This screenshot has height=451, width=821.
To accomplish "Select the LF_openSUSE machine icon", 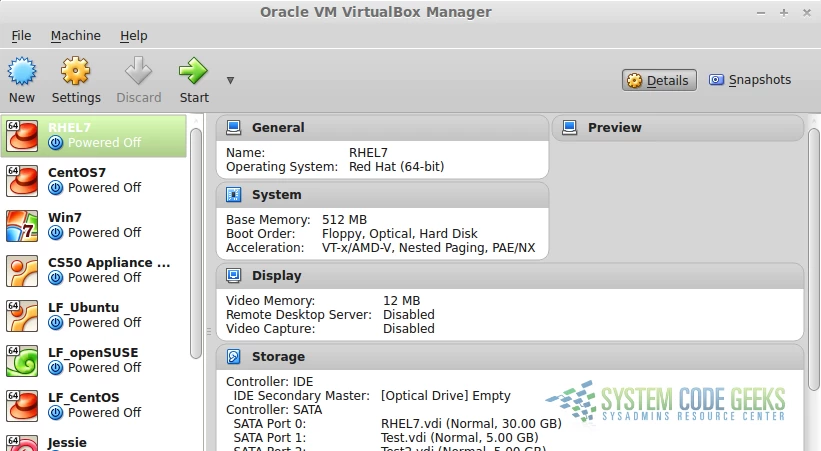I will 22,360.
